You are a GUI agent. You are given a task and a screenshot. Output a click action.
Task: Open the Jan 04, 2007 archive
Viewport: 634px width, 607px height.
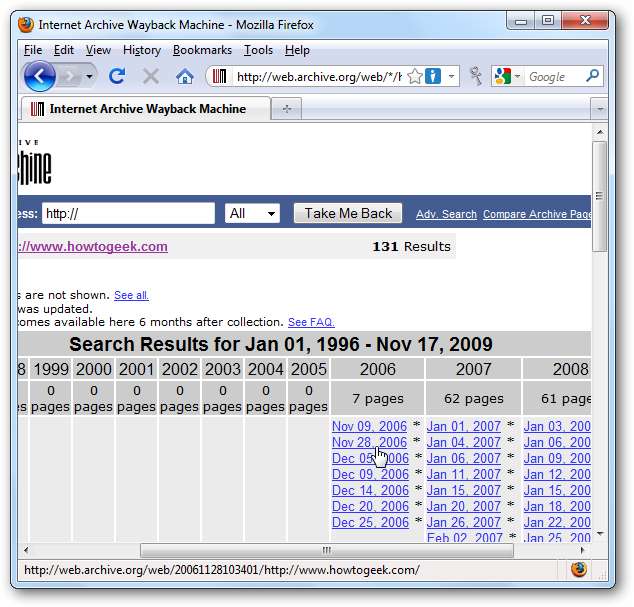click(464, 442)
